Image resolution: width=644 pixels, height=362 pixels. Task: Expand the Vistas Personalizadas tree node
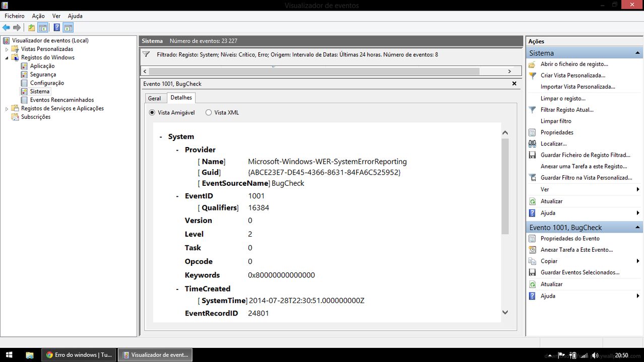coord(7,49)
